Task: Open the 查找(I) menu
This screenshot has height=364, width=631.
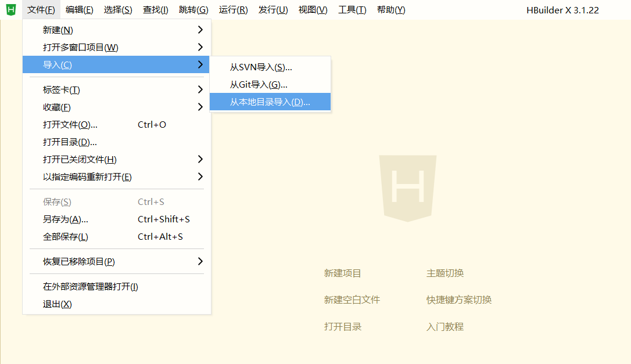Action: pyautogui.click(x=155, y=10)
